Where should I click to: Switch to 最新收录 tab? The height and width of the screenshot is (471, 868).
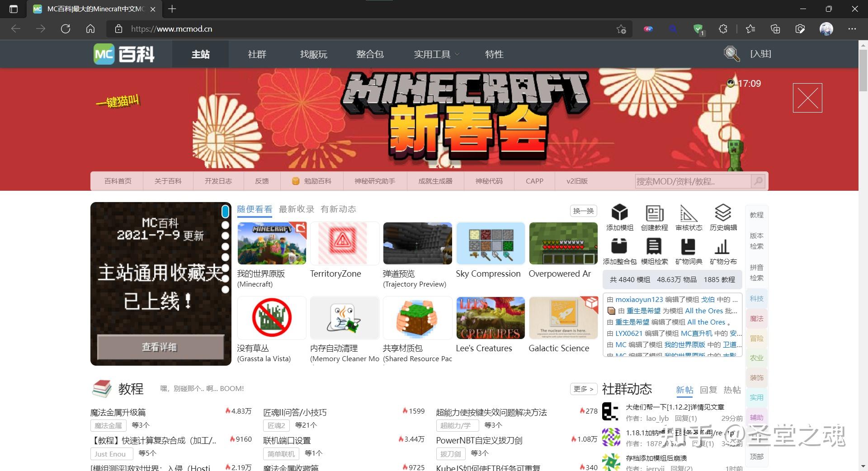pyautogui.click(x=297, y=209)
